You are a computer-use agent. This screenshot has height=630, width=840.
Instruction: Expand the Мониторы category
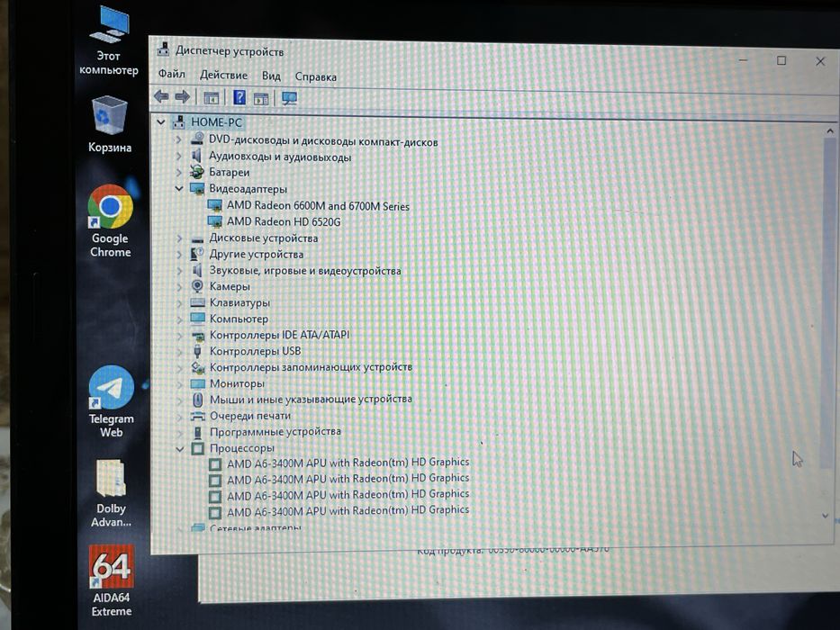click(x=180, y=384)
